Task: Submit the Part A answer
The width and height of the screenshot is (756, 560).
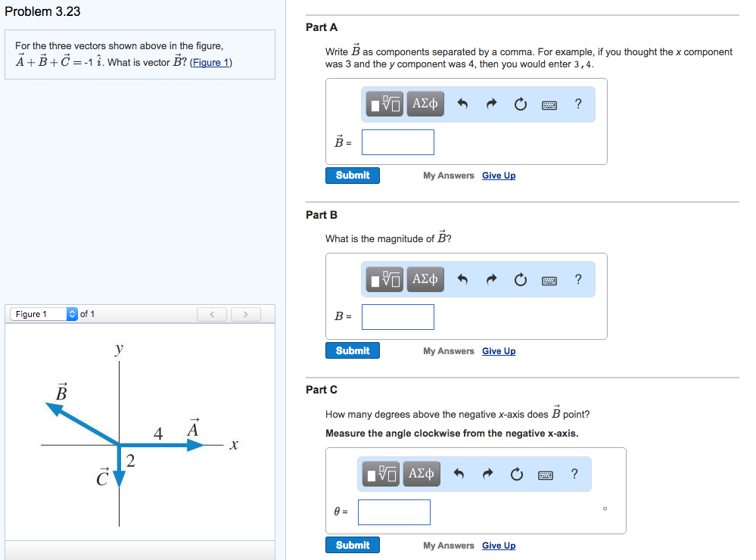Action: (353, 176)
